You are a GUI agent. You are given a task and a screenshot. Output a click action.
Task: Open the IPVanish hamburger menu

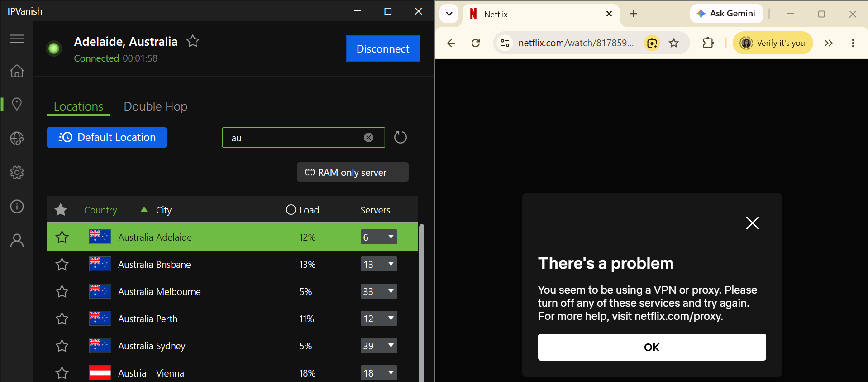17,39
